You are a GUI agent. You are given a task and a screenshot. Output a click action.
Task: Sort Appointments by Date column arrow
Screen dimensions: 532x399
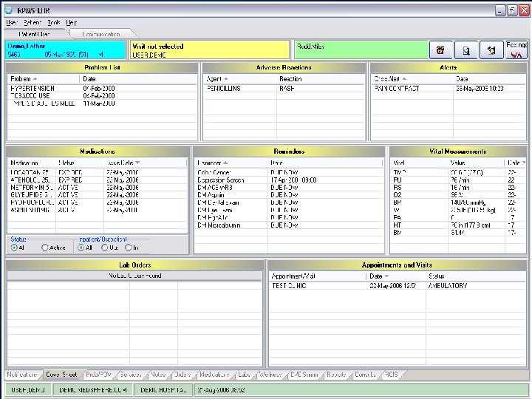386,276
